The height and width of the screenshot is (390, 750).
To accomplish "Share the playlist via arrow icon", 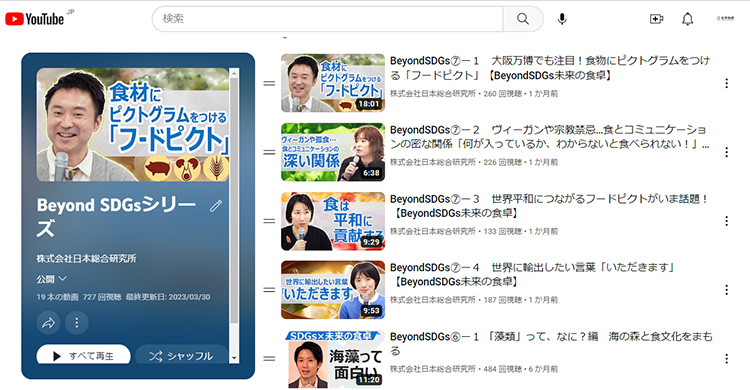I will click(48, 323).
